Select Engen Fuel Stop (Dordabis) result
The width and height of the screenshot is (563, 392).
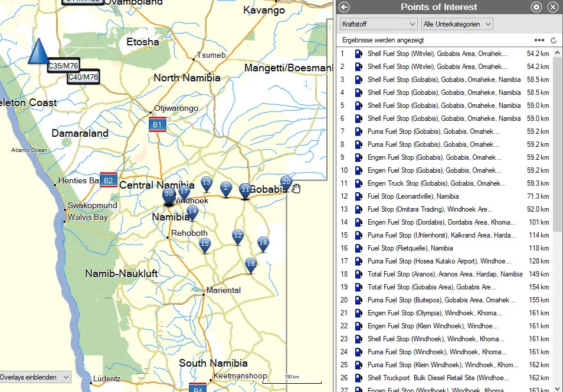(445, 222)
